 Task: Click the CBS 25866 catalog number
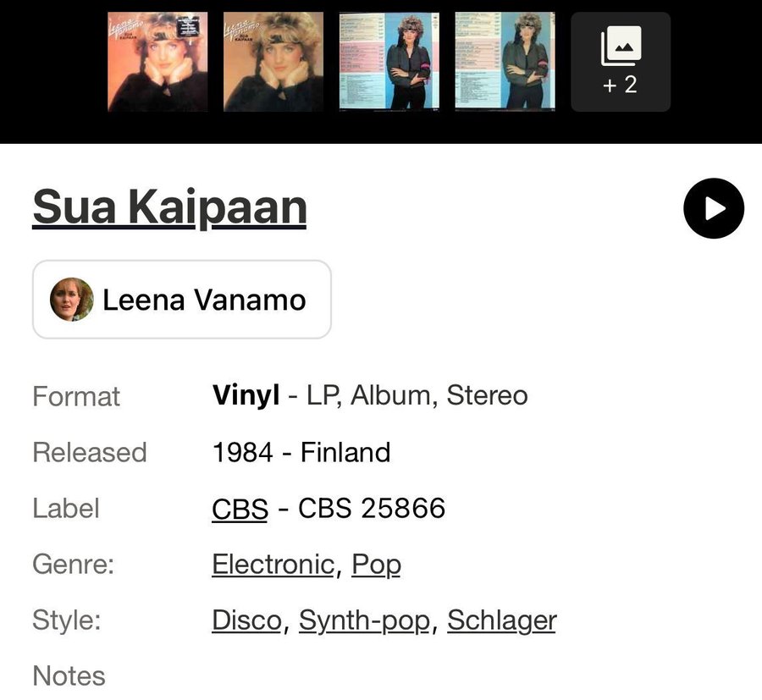372,509
